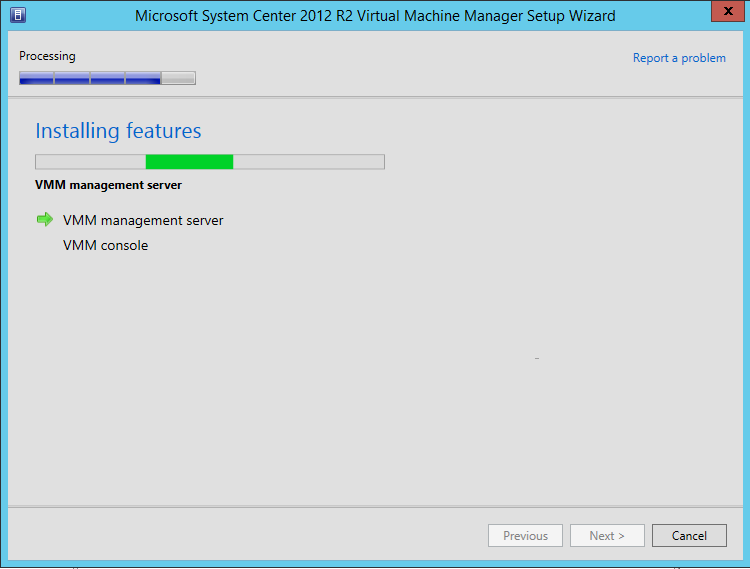Cancel the VMM installation

pos(689,536)
